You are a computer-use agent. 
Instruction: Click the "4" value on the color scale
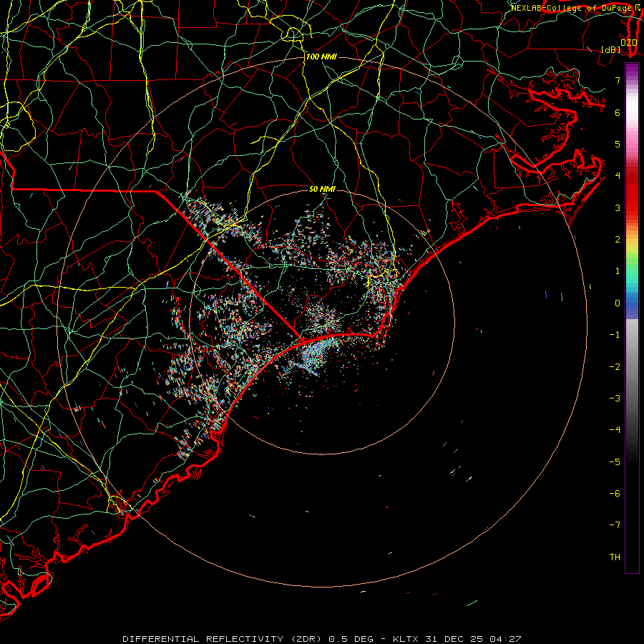click(x=618, y=176)
